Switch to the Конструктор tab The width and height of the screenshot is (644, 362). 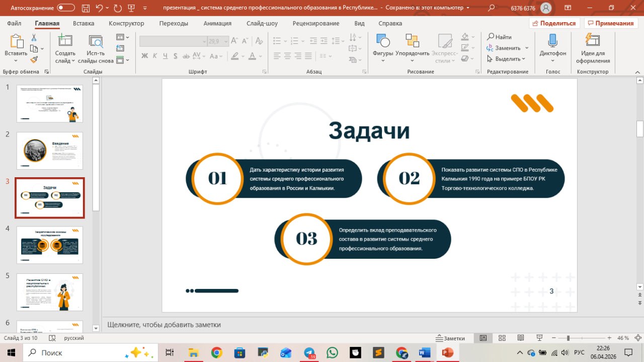click(x=126, y=23)
